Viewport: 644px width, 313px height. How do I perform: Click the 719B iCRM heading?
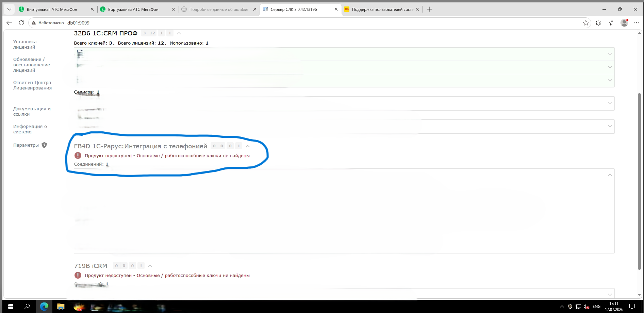90,266
